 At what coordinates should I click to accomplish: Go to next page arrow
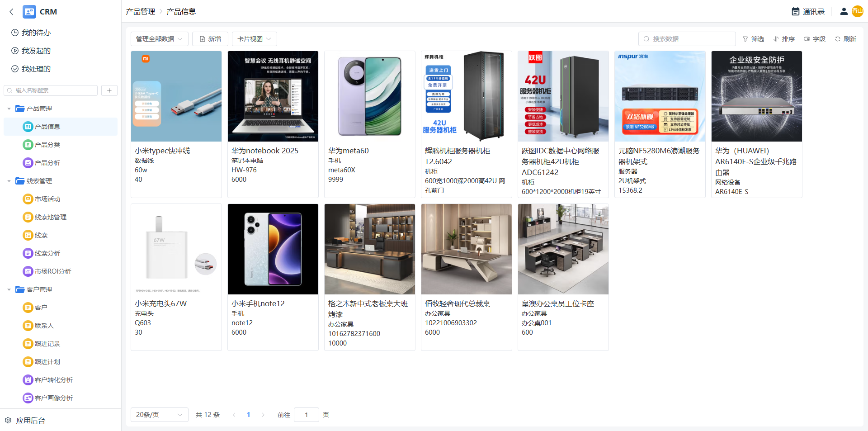263,415
